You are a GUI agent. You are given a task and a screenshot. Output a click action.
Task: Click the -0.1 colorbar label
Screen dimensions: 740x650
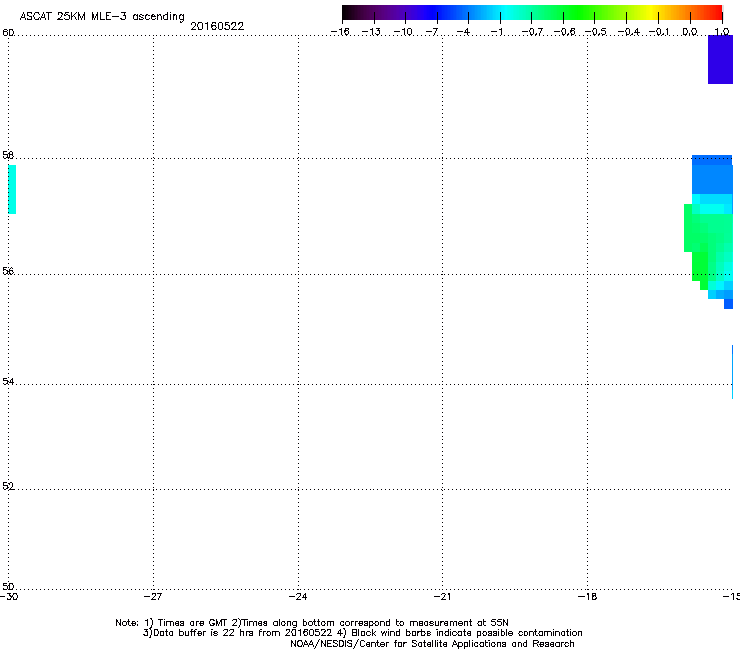coord(659,32)
